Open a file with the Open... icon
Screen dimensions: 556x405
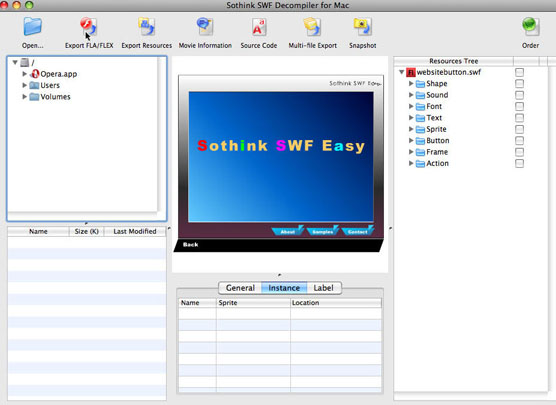point(33,27)
